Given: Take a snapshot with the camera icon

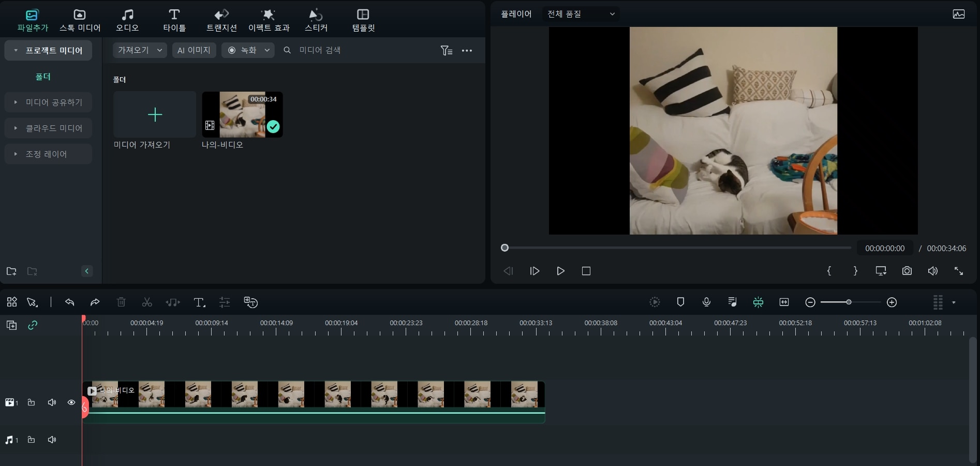Looking at the screenshot, I should pyautogui.click(x=907, y=271).
